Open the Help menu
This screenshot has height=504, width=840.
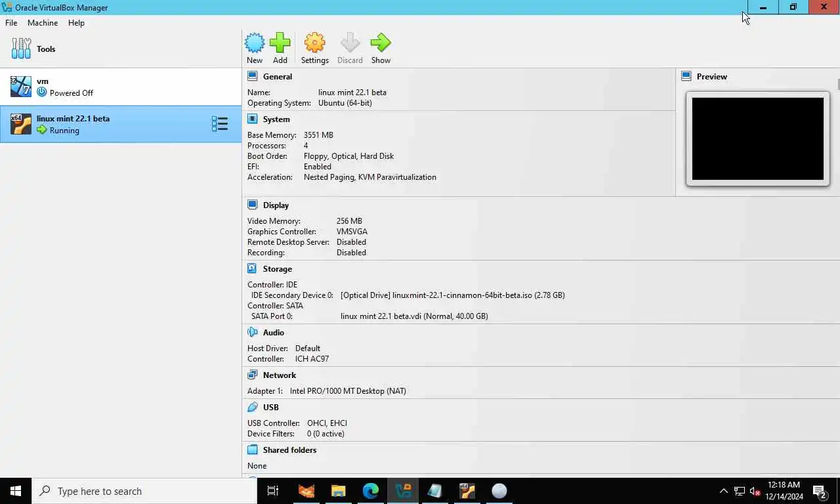(x=76, y=22)
